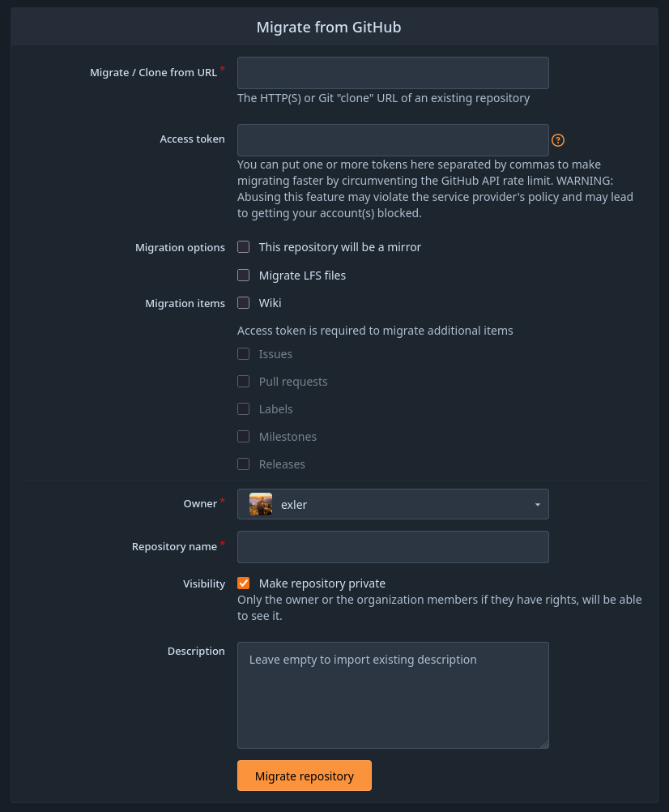Check the Pull requests migration item
The height and width of the screenshot is (812, 669).
pyautogui.click(x=244, y=381)
